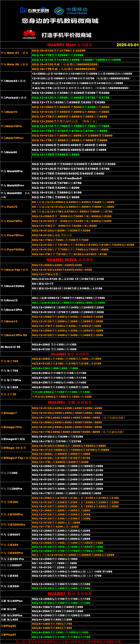The image size is (140, 644).
Task: Click the Mate60 row 5G版12+1TB雅黑5899紫色5850
Action: click(86, 154)
